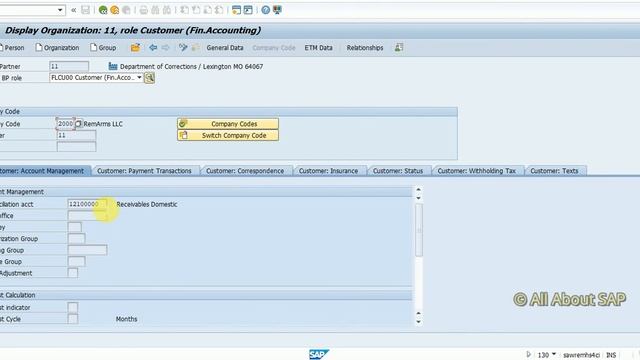Click the Reconciliation acct field 12100000

coord(87,204)
